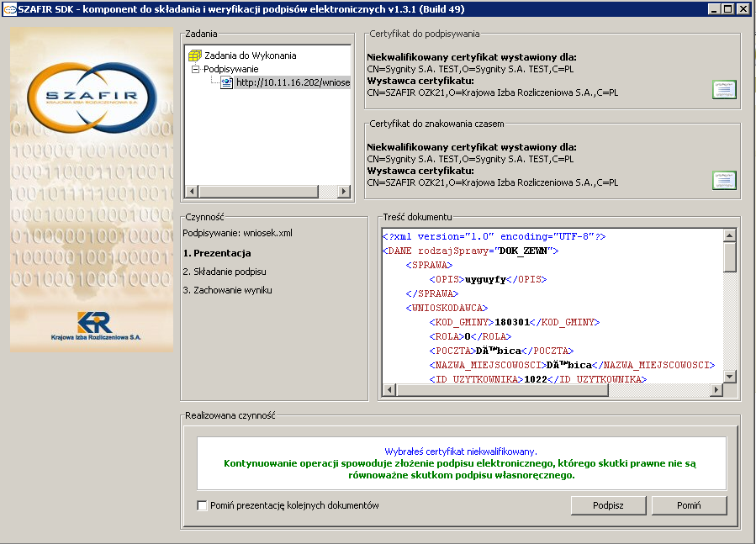This screenshot has height=544, width=756.
Task: Click the ID_UZYTKOWNIKA value 1022
Action: point(536,379)
